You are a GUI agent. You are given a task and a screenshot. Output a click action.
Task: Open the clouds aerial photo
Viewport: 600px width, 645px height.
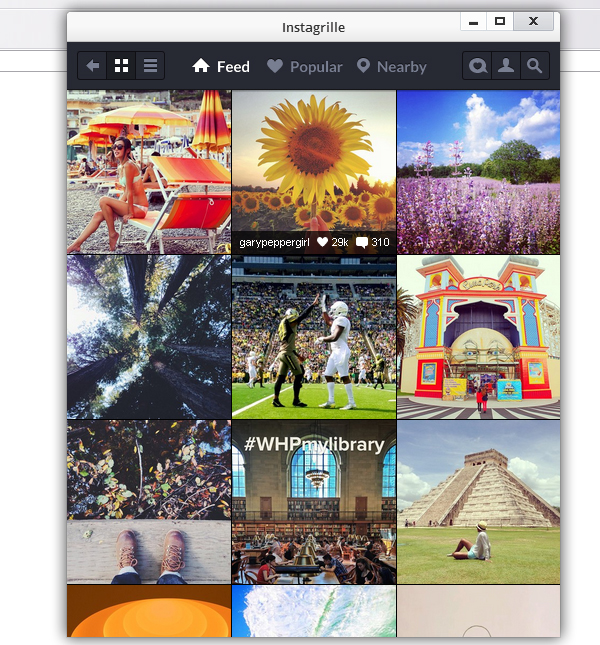point(314,611)
